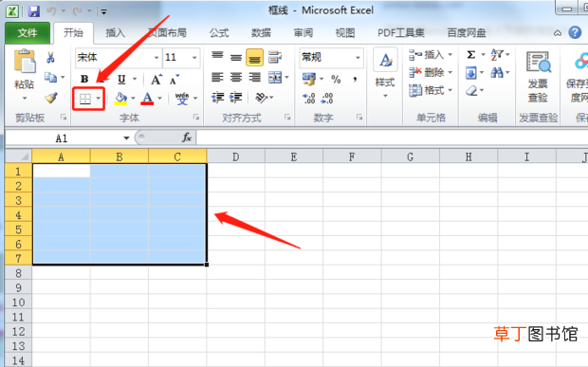This screenshot has height=367, width=588.
Task: Click the increase indent icon
Action: [x=236, y=98]
